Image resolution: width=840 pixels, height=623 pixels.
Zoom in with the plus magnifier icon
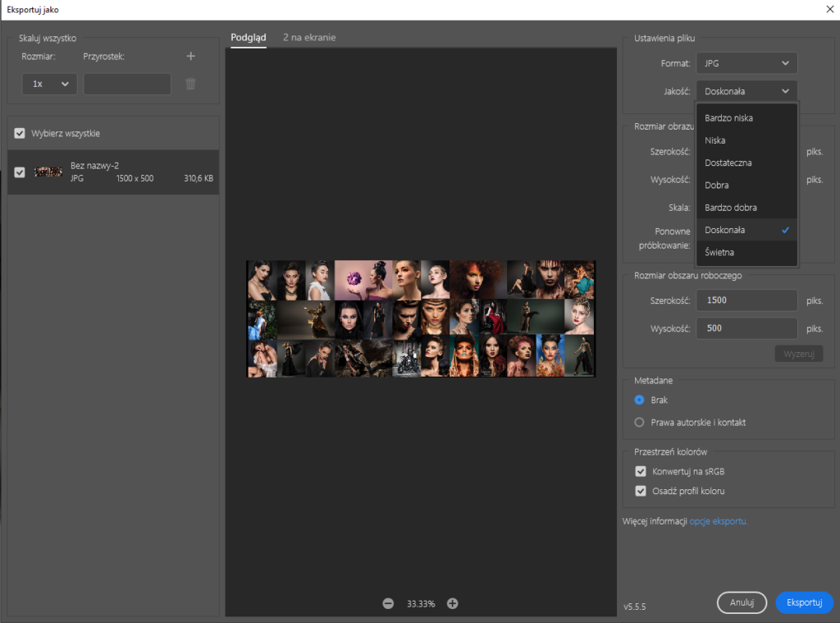pos(452,603)
